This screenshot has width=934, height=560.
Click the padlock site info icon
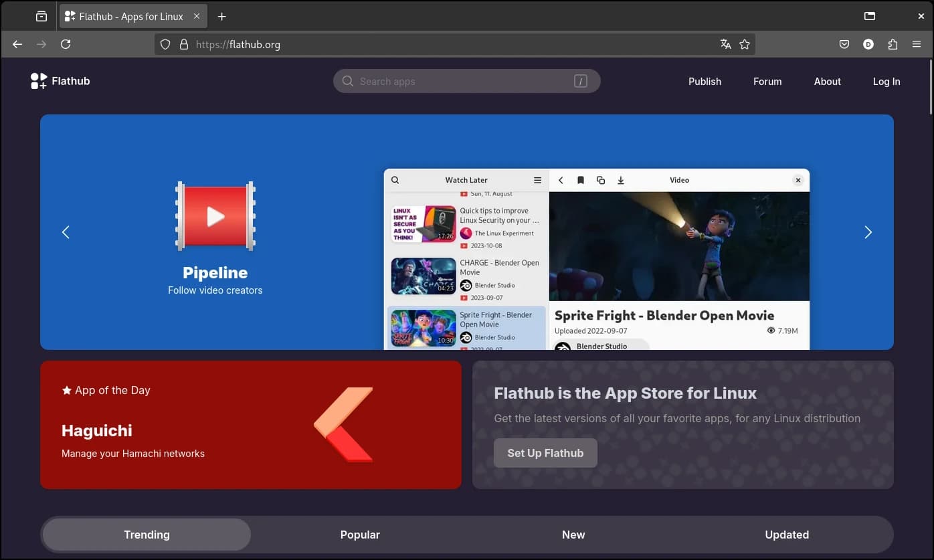[184, 45]
